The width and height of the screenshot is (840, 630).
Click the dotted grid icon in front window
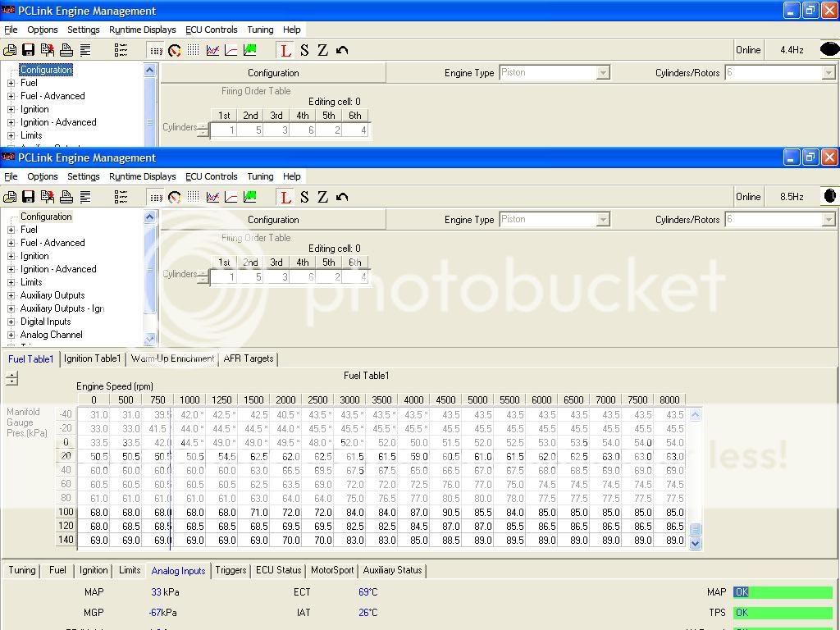coord(194,197)
